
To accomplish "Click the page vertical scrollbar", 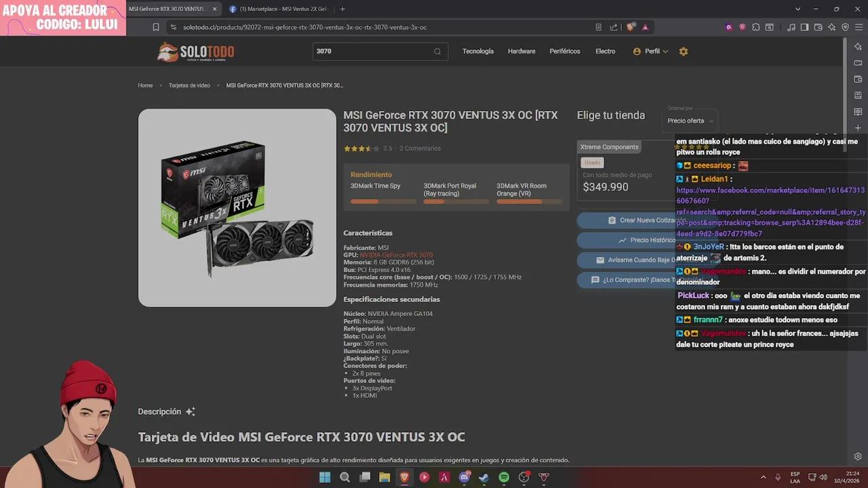I will coord(845,95).
